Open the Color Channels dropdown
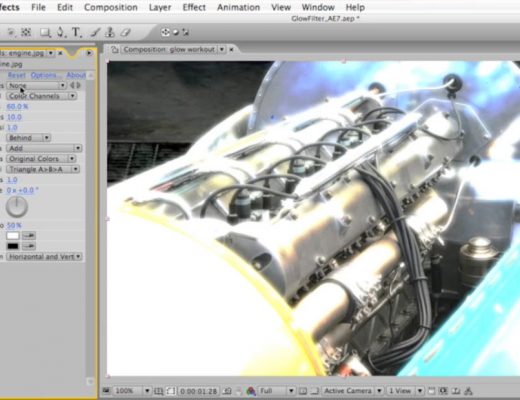This screenshot has width=520, height=400. click(x=41, y=96)
